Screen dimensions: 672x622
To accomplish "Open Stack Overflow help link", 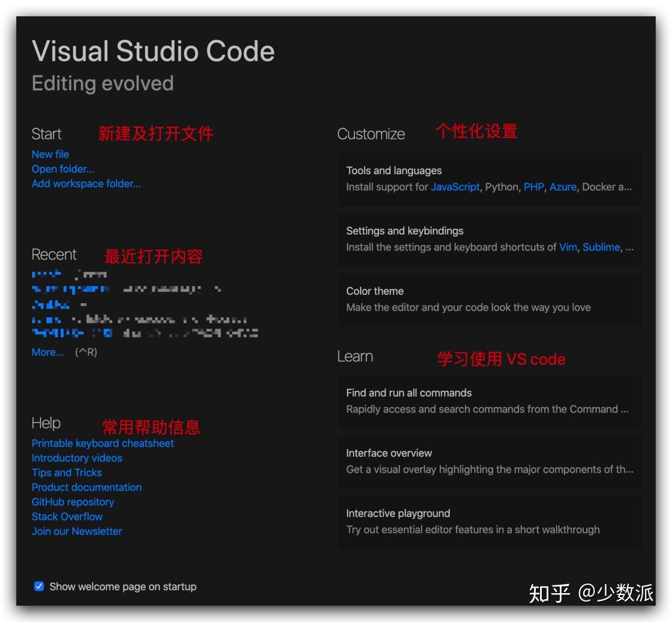I will tap(67, 516).
